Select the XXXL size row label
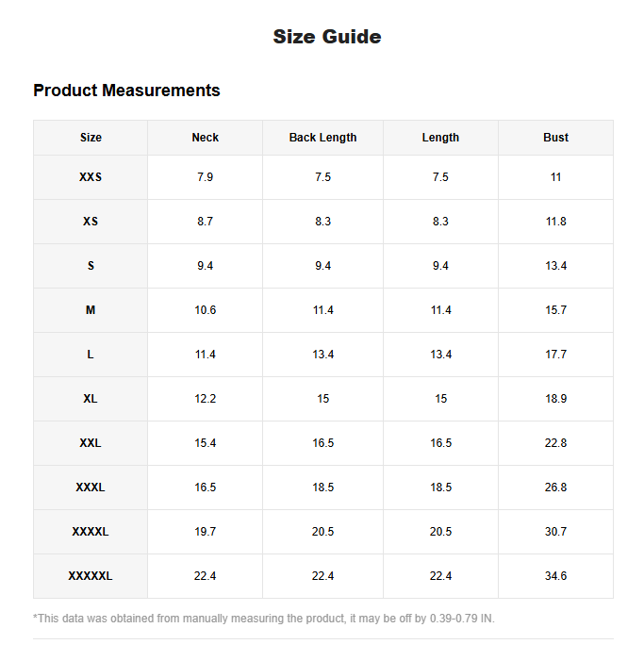Screen dimensions: 644x661 pyautogui.click(x=91, y=487)
